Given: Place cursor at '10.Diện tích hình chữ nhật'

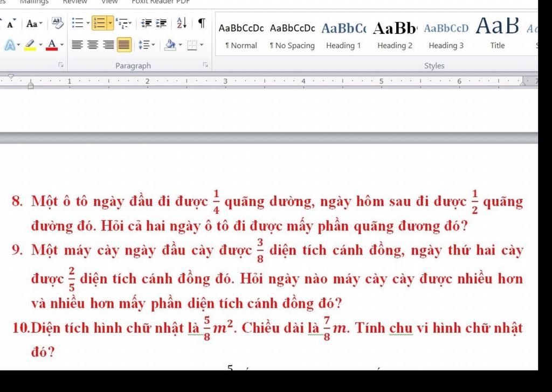Looking at the screenshot, I should point(99,328).
